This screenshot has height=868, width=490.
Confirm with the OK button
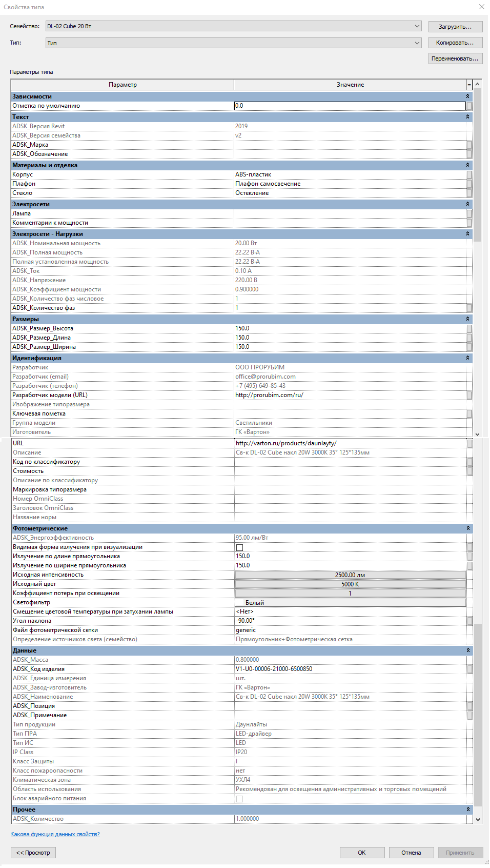tap(362, 853)
